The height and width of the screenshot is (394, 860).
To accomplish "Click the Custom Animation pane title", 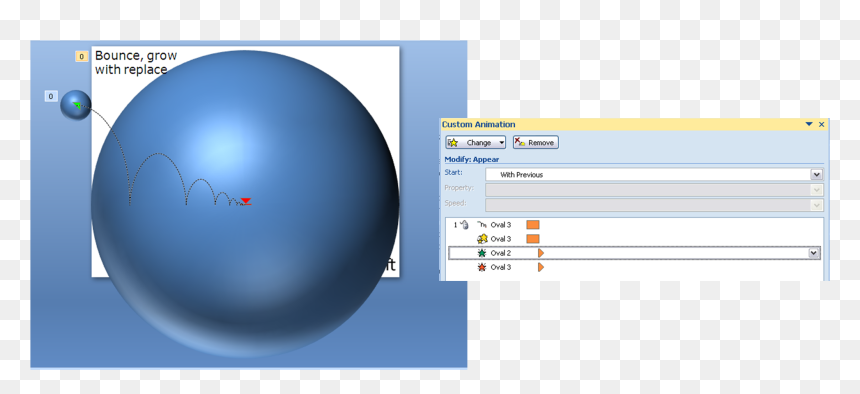I will point(478,125).
